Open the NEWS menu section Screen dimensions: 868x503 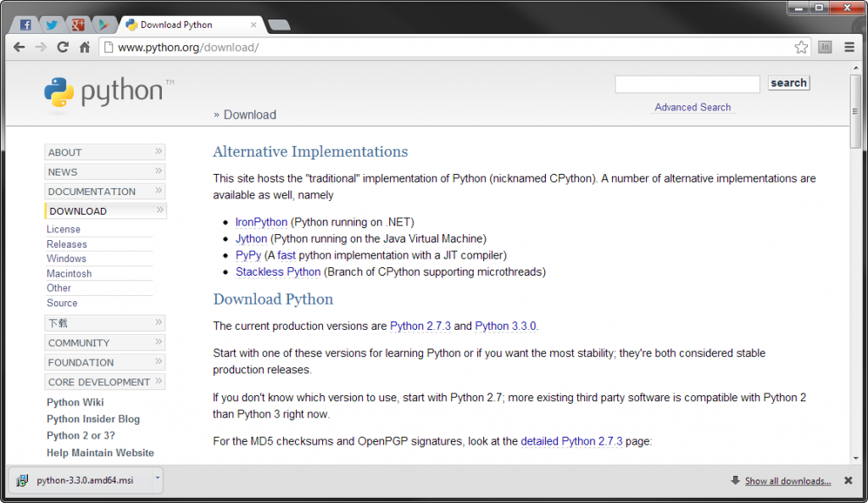pyautogui.click(x=104, y=171)
